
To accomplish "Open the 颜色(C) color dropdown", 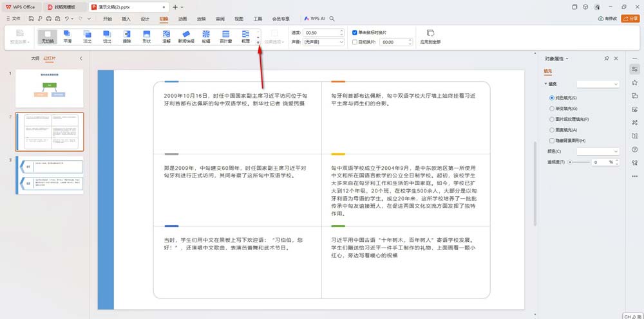I will pos(598,151).
